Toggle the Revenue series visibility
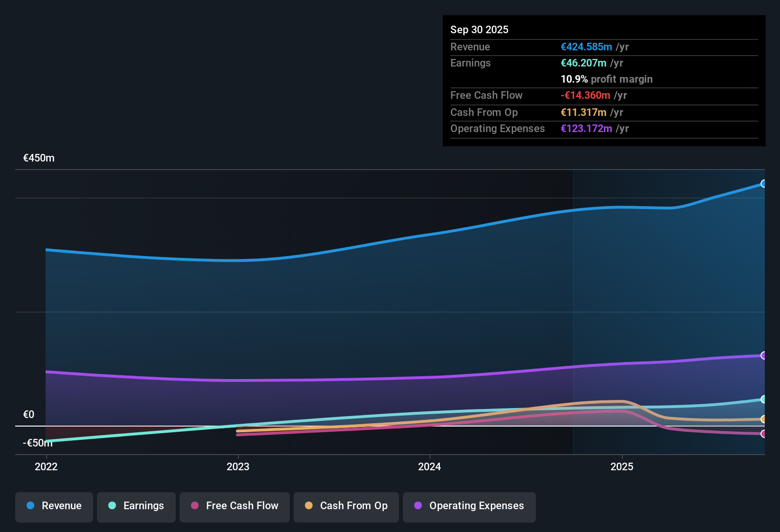 (x=54, y=506)
